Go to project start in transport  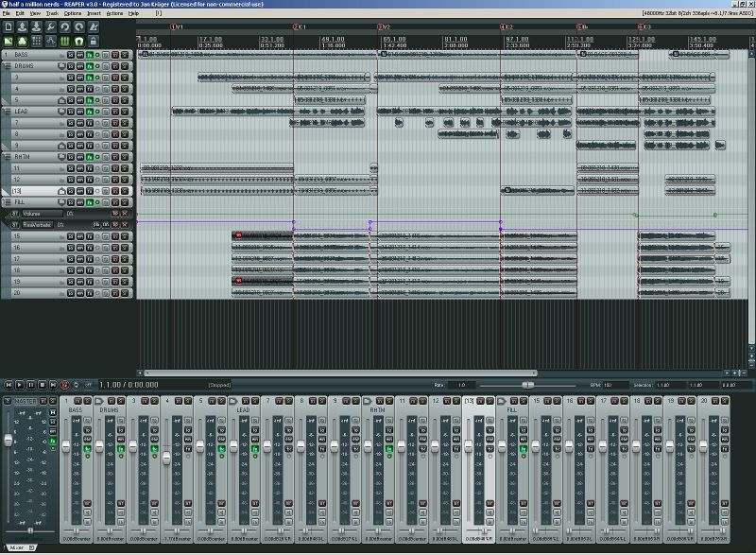coord(8,385)
